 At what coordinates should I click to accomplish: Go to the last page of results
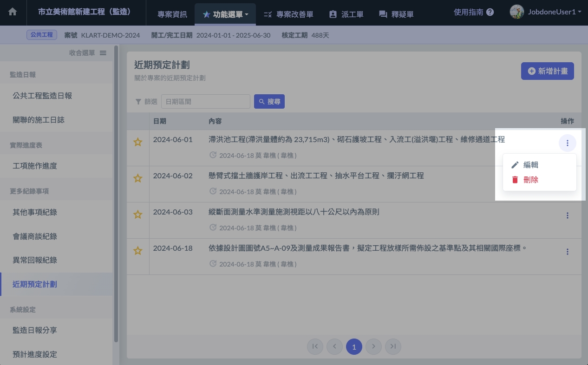pos(393,346)
